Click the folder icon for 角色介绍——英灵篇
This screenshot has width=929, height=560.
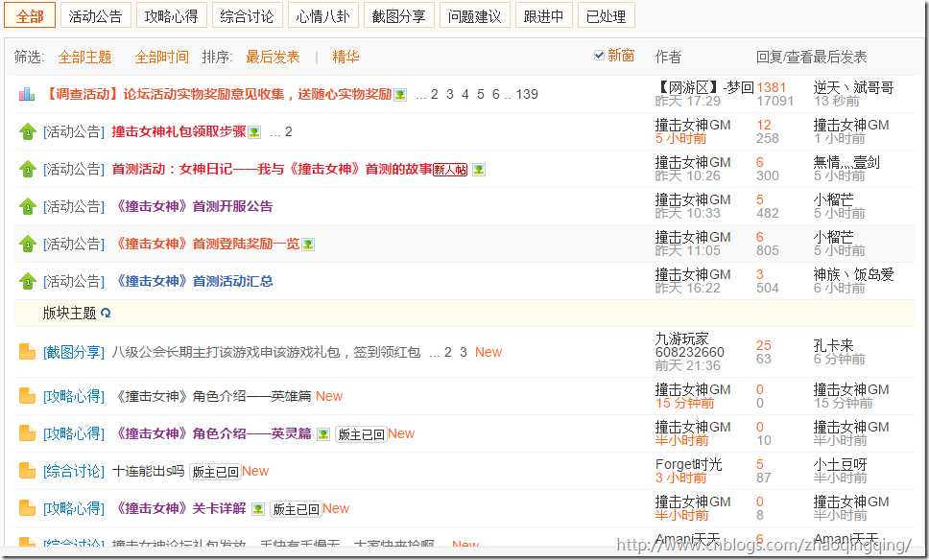(27, 433)
